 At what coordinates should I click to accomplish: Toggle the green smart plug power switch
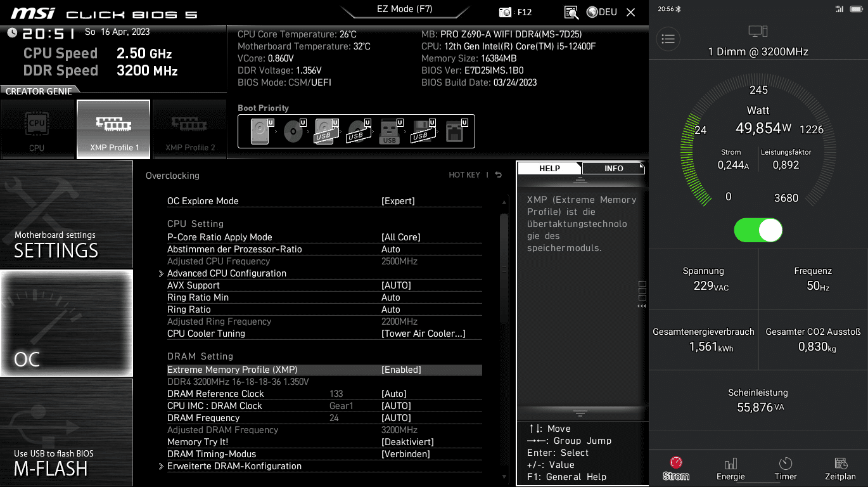(x=758, y=230)
